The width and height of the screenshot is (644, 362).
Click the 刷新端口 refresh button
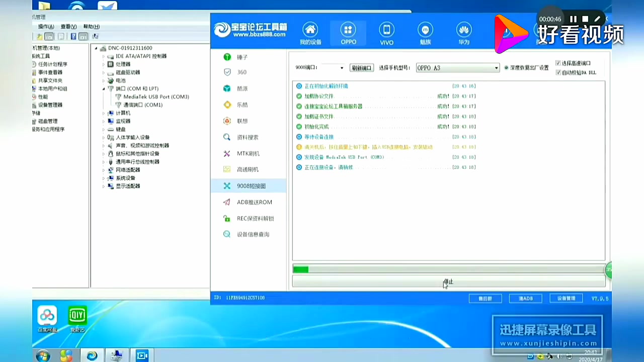tap(362, 68)
